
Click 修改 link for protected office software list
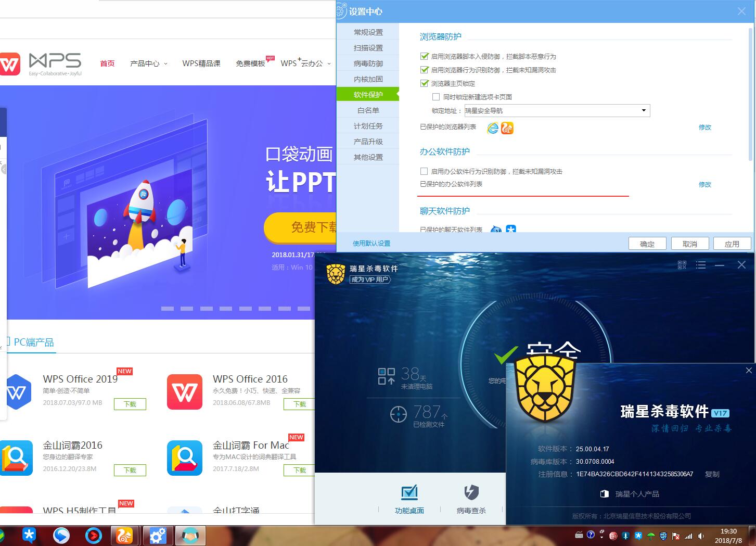tap(705, 185)
